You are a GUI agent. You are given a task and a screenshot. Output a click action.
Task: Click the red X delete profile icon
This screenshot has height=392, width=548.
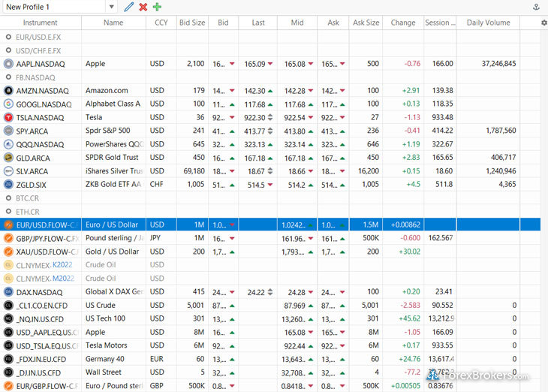click(x=143, y=7)
